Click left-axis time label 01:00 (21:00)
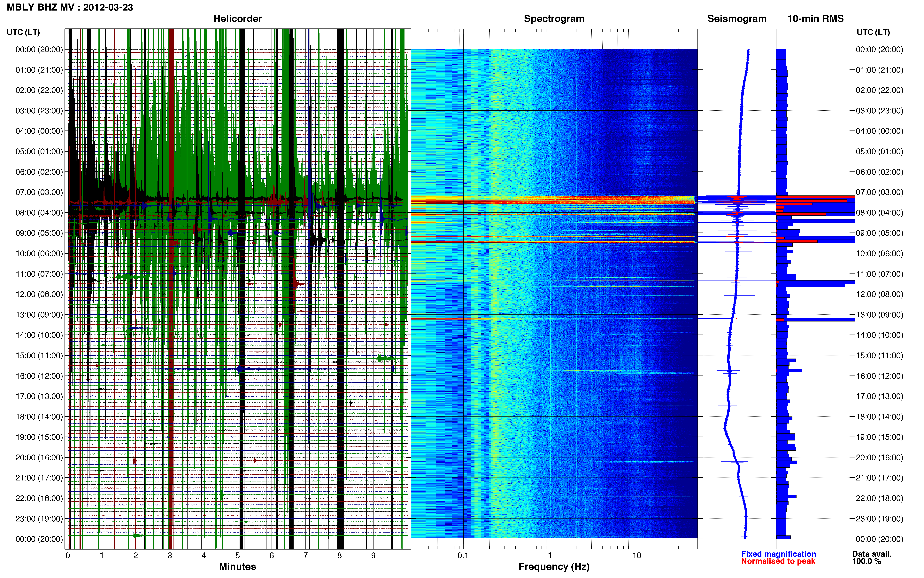Screen dimensions: 924x578 click(39, 70)
